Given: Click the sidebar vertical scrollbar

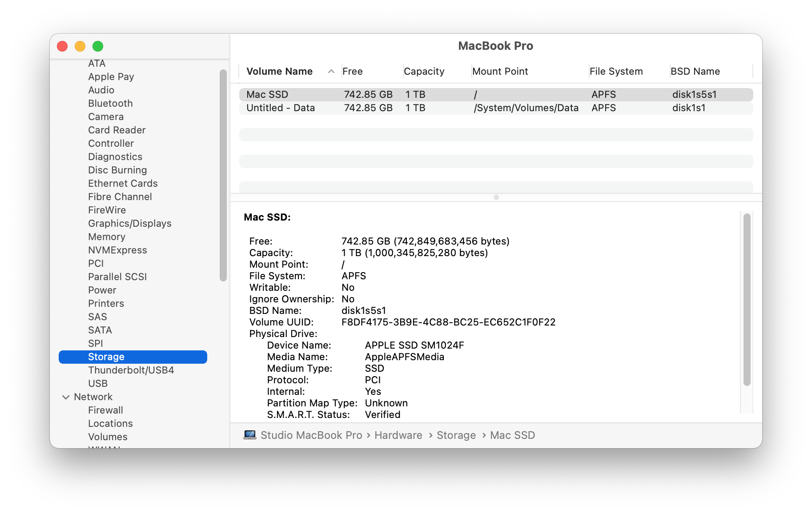Looking at the screenshot, I should [223, 175].
